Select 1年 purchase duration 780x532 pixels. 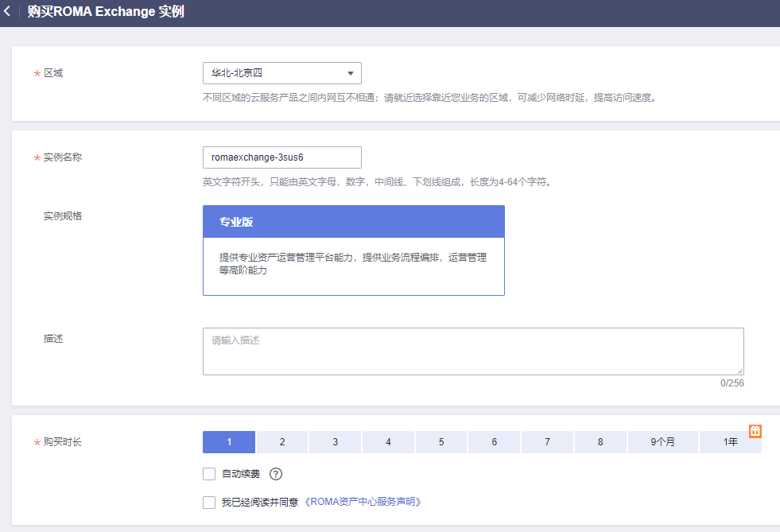click(730, 442)
